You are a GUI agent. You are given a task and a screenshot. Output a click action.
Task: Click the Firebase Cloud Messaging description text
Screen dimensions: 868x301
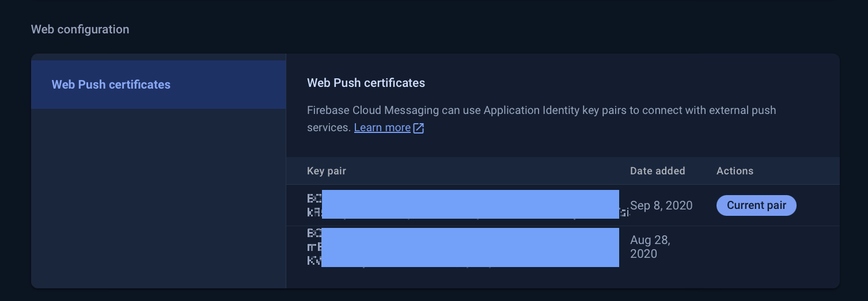coord(541,119)
